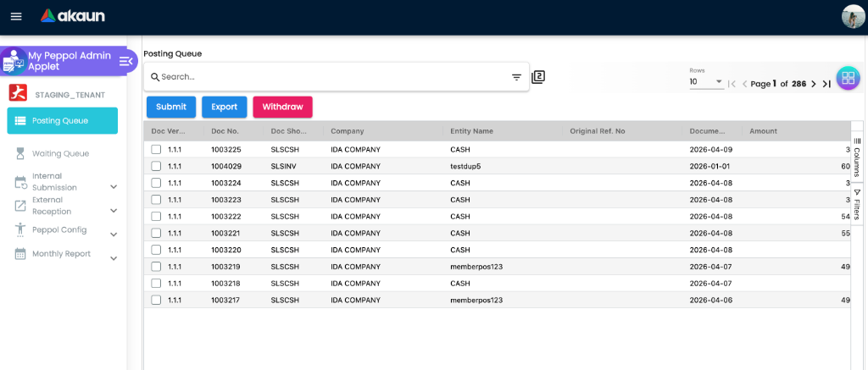Open the Monthly Report menu item
Viewport: 868px width, 370px height.
63,254
